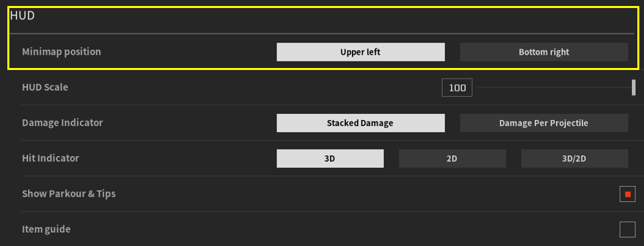Enable the Item guide checkbox
Image resolution: width=644 pixels, height=246 pixels.
pyautogui.click(x=627, y=229)
